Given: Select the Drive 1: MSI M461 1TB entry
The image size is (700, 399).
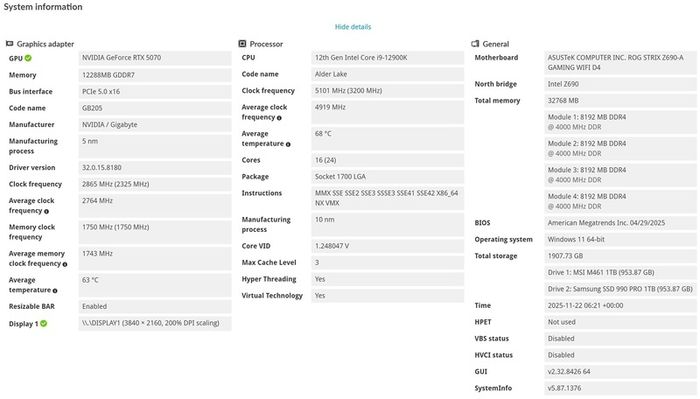Looking at the screenshot, I should (x=621, y=272).
